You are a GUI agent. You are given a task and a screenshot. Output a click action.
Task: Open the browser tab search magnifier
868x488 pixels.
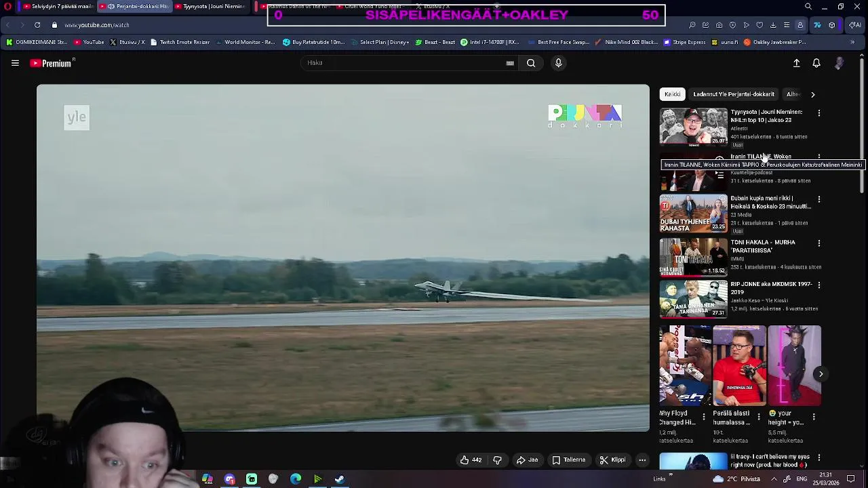pyautogui.click(x=808, y=7)
